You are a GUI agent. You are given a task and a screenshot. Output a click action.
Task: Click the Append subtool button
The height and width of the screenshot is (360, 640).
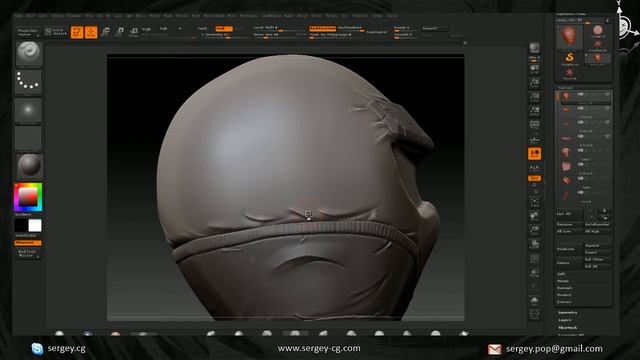[x=598, y=246]
